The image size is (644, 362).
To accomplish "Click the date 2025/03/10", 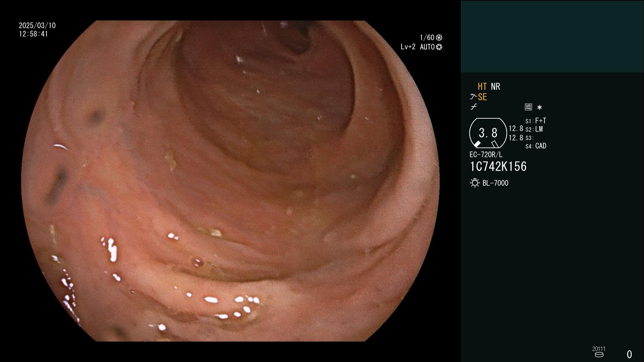I will coord(37,25).
